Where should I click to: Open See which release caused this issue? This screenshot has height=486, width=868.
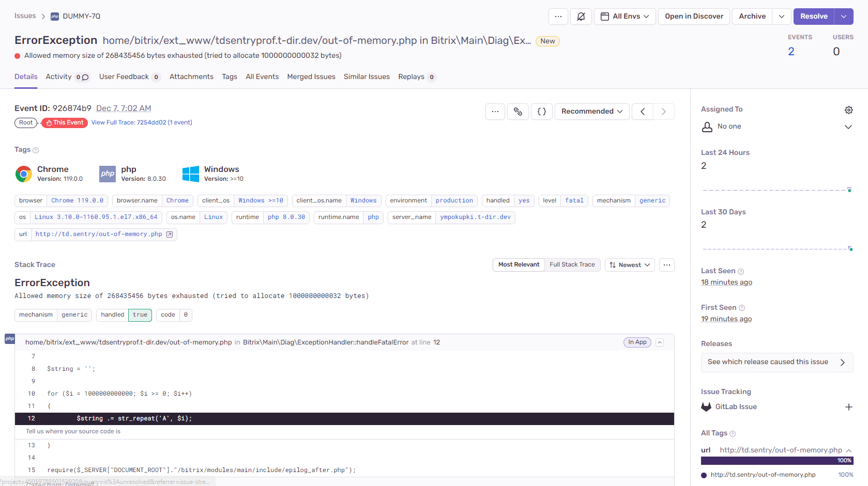(777, 363)
